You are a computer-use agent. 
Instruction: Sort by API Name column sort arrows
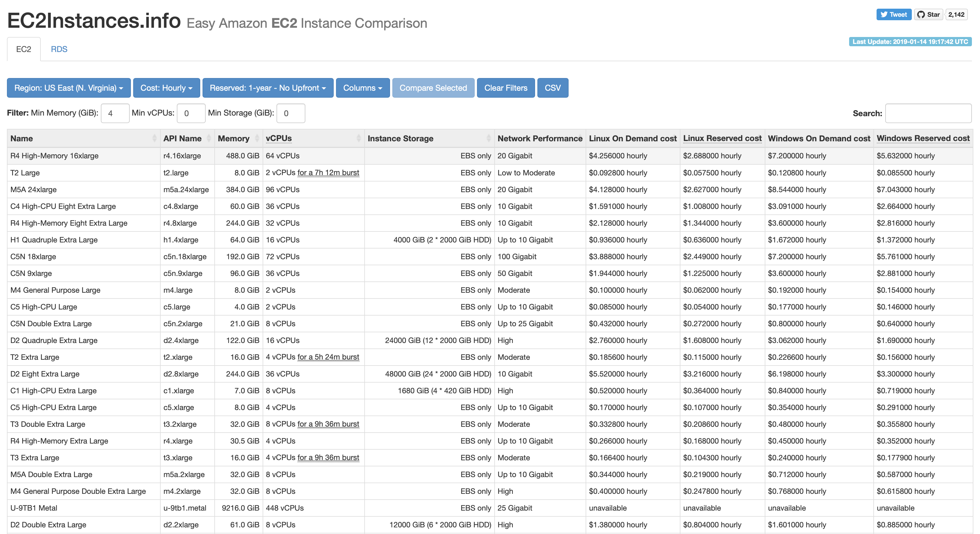pos(209,138)
